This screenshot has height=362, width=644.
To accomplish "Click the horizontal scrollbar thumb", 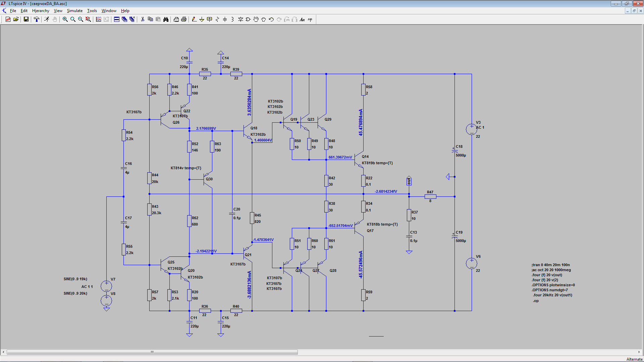I will [x=152, y=352].
